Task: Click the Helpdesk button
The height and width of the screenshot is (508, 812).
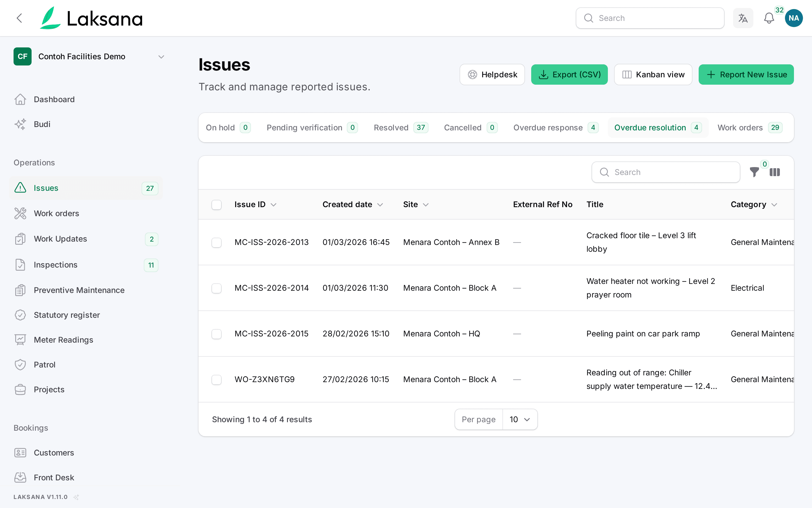Action: 492,75
